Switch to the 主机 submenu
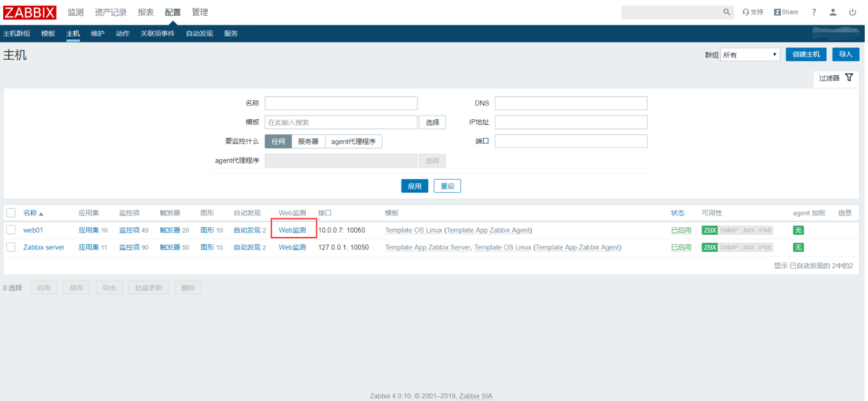 click(73, 34)
